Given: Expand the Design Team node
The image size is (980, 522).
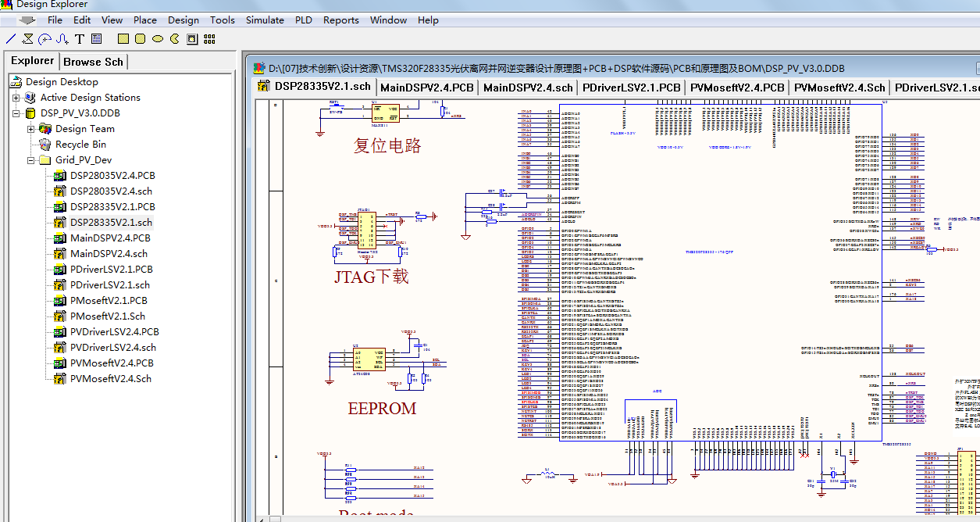Looking at the screenshot, I should tap(31, 129).
